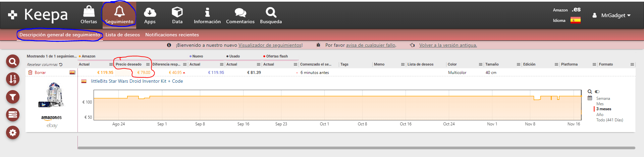The height and width of the screenshot is (157, 644).
Task: Open the Data cube section
Action: (177, 15)
